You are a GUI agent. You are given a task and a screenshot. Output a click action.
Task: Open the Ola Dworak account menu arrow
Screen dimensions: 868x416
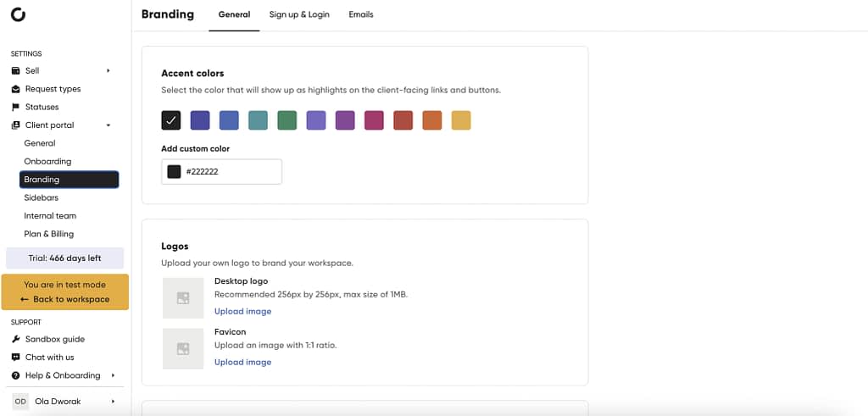tap(113, 401)
